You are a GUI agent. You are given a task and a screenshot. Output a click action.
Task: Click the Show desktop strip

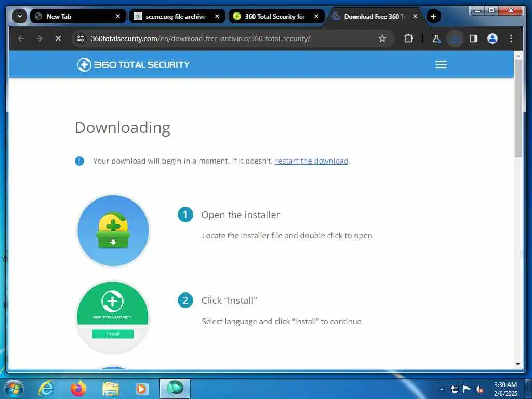528,389
